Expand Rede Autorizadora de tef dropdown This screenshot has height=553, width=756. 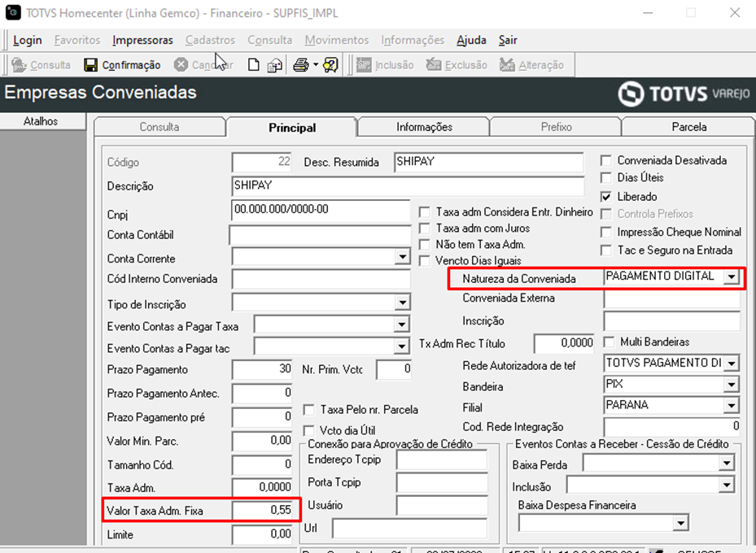[732, 364]
